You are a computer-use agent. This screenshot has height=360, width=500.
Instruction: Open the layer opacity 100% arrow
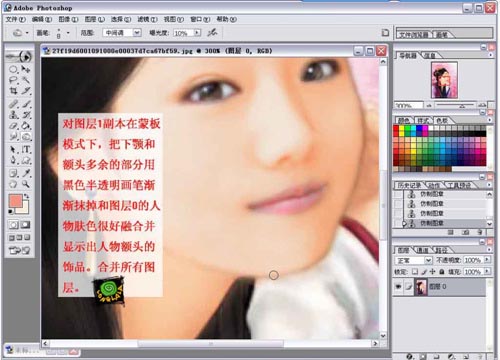click(487, 259)
